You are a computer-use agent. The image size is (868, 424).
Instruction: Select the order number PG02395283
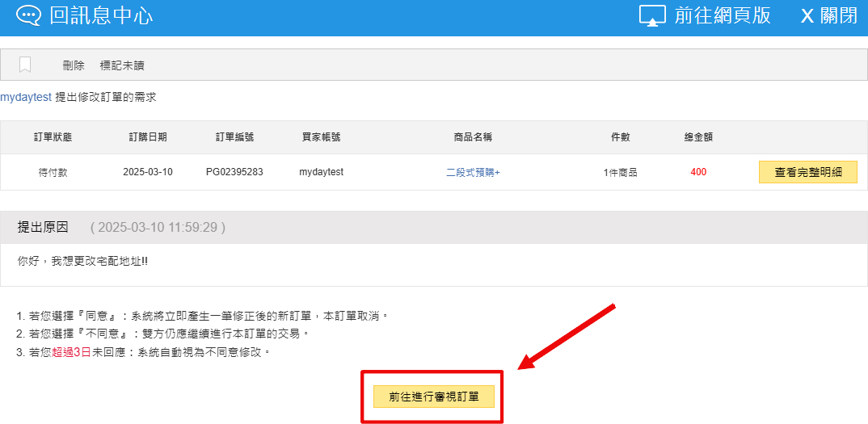pyautogui.click(x=234, y=172)
